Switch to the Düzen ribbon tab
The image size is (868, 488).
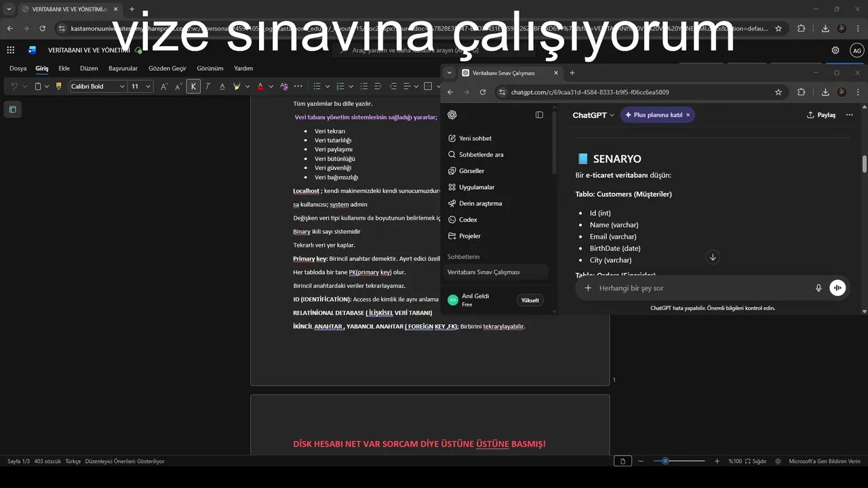(x=89, y=68)
